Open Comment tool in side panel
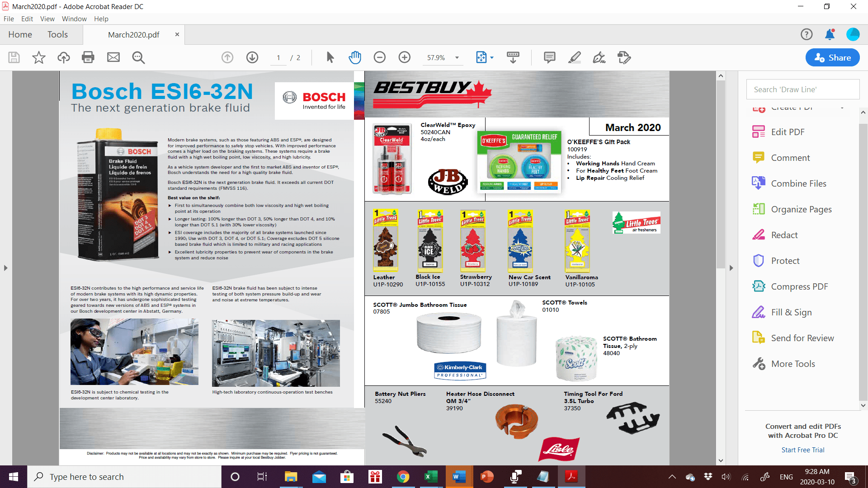868x488 pixels. click(x=790, y=158)
